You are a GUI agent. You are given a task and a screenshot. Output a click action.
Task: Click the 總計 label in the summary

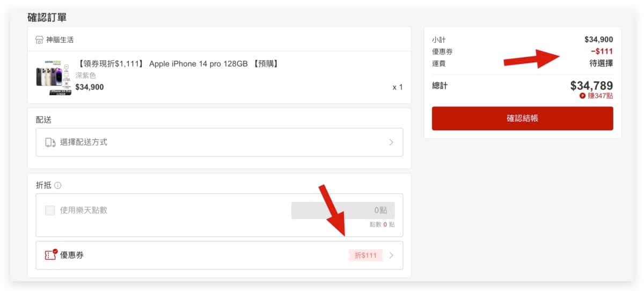click(x=440, y=85)
